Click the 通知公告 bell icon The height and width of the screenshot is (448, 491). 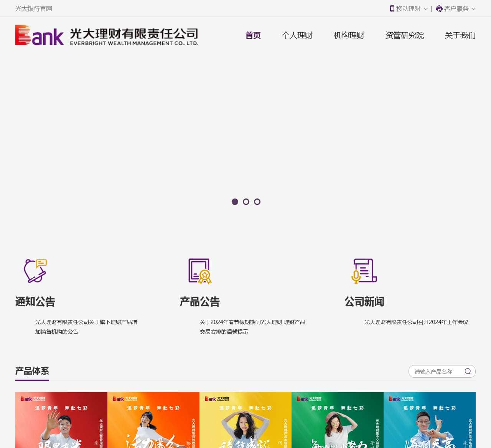click(x=35, y=271)
